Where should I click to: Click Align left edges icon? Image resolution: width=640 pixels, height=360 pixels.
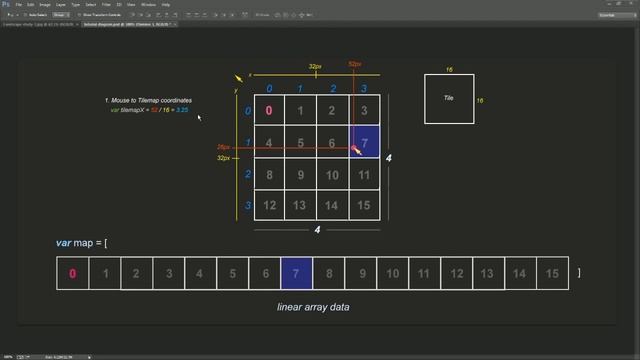[158, 15]
